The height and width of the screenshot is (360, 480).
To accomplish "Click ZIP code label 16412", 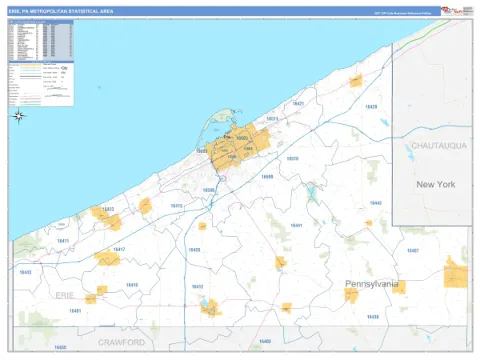I will click(197, 287).
